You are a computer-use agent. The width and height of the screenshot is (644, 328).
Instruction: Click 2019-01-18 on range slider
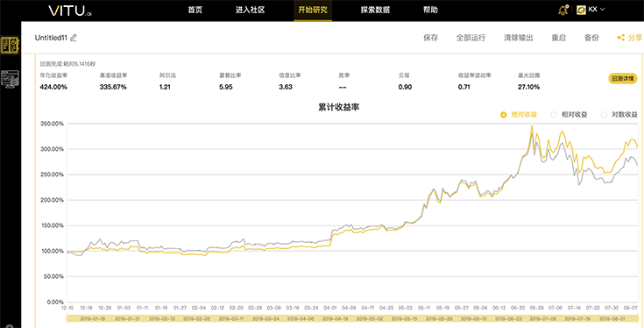[x=92, y=318]
